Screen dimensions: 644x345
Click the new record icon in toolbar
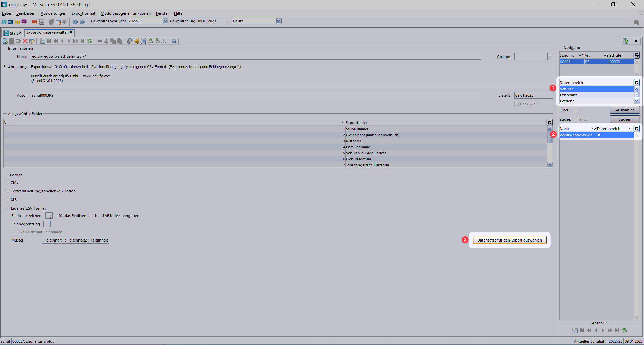click(x=5, y=41)
